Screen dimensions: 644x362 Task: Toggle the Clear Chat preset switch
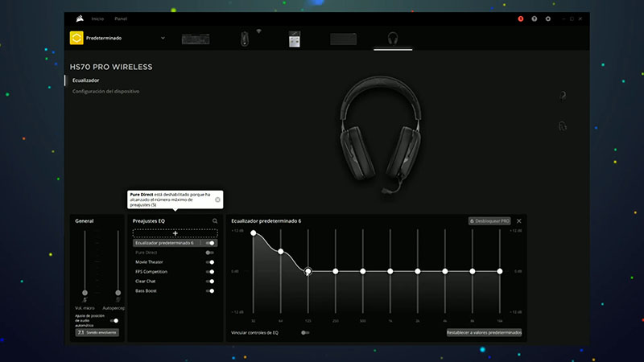210,281
